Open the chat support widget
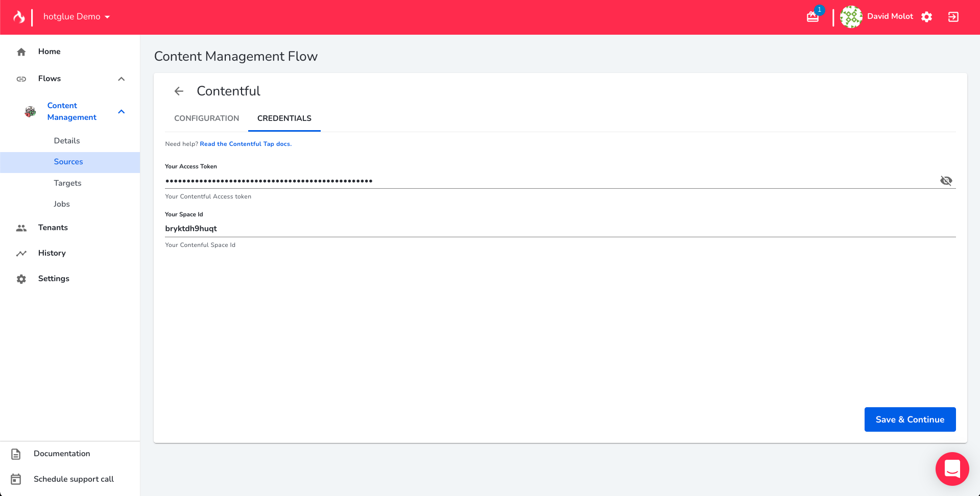The image size is (980, 496). (952, 468)
